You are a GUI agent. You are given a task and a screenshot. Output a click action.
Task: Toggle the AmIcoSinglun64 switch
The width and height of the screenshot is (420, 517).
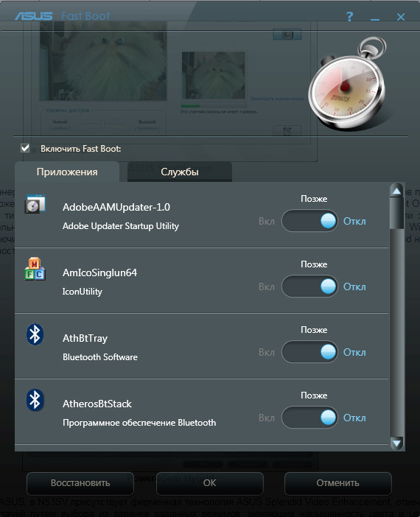(309, 286)
